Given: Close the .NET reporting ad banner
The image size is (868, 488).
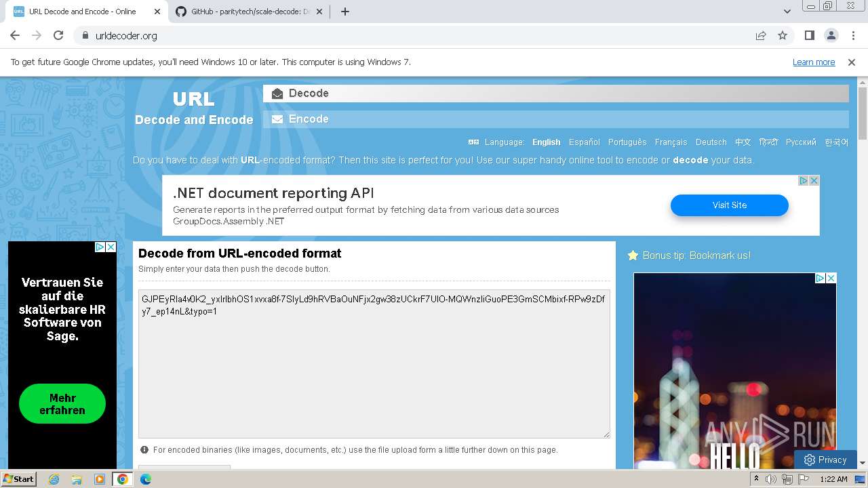Looking at the screenshot, I should point(814,180).
